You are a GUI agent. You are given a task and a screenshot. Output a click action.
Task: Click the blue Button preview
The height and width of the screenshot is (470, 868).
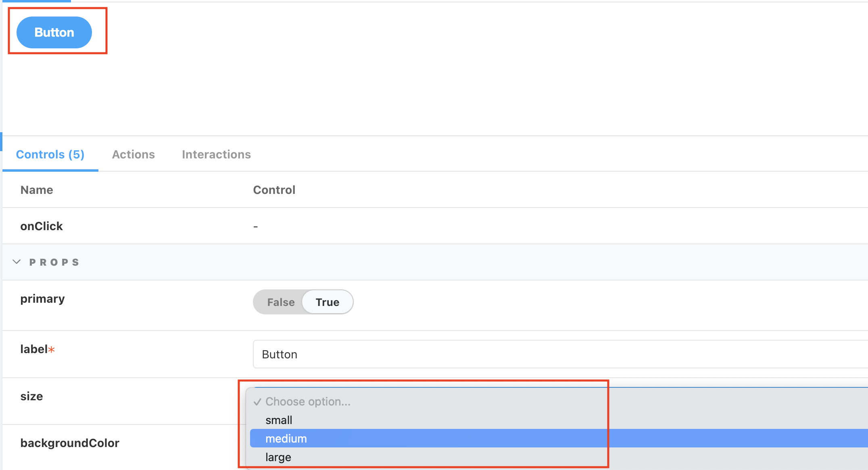pyautogui.click(x=54, y=32)
